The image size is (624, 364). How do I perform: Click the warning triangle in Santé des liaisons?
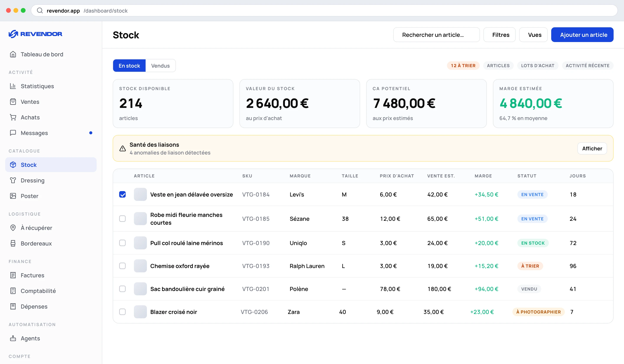point(123,148)
